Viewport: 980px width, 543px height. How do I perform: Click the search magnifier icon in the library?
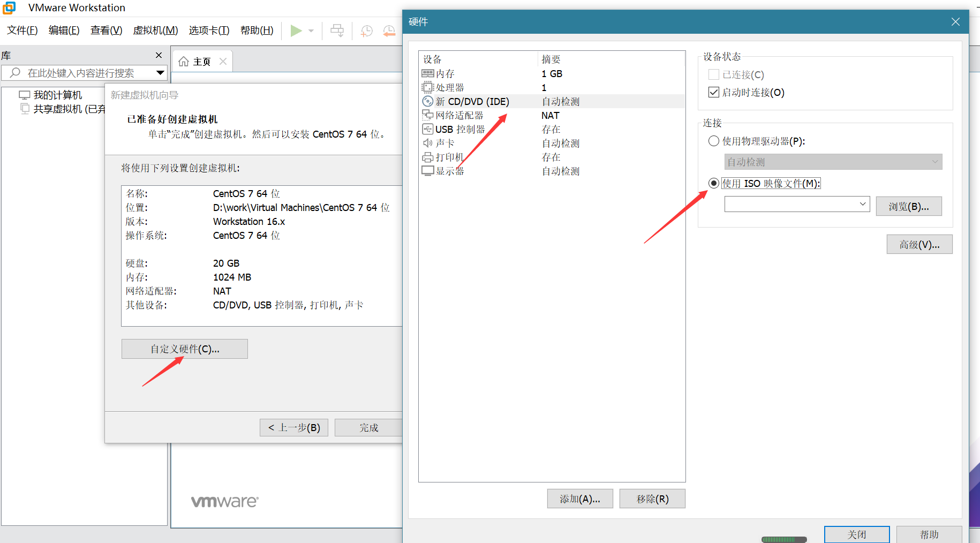(15, 72)
